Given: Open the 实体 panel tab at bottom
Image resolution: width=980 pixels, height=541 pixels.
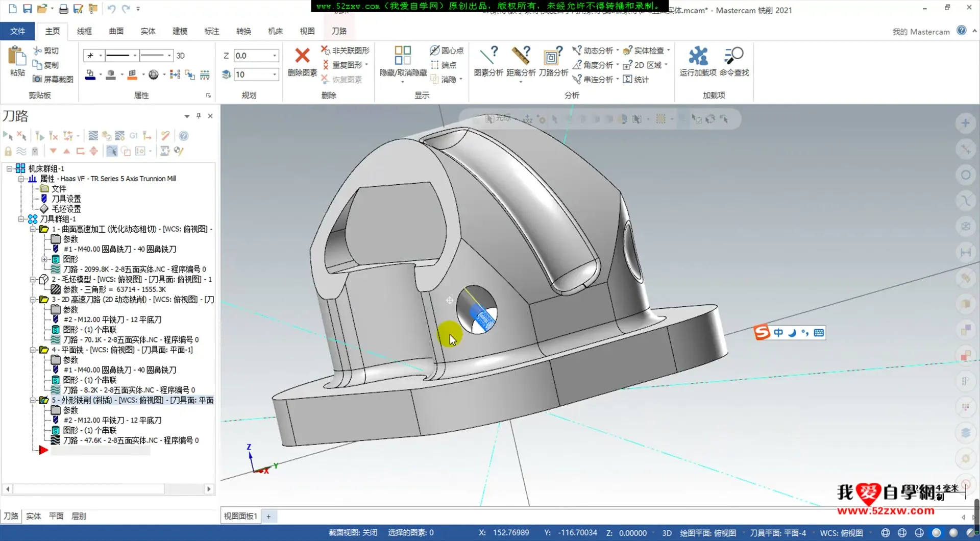Looking at the screenshot, I should click(x=34, y=516).
